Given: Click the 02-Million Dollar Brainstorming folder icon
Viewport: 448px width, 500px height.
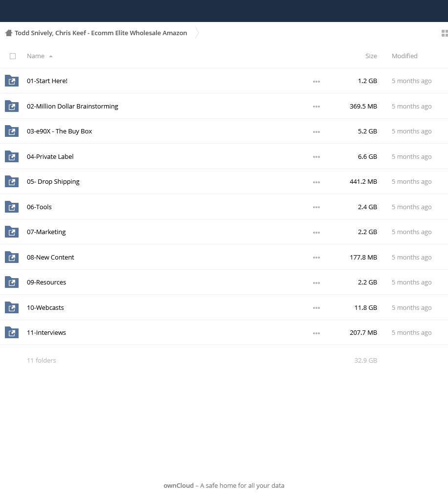Looking at the screenshot, I should coord(12,106).
